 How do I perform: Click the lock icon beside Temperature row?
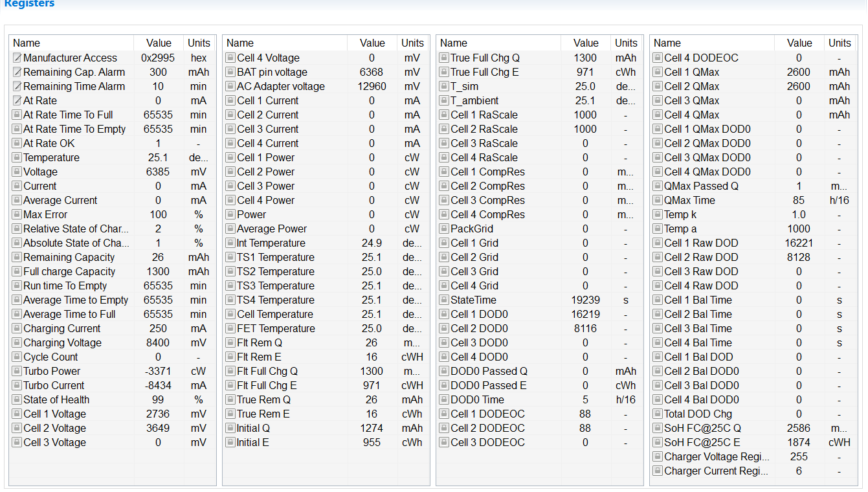tap(17, 158)
